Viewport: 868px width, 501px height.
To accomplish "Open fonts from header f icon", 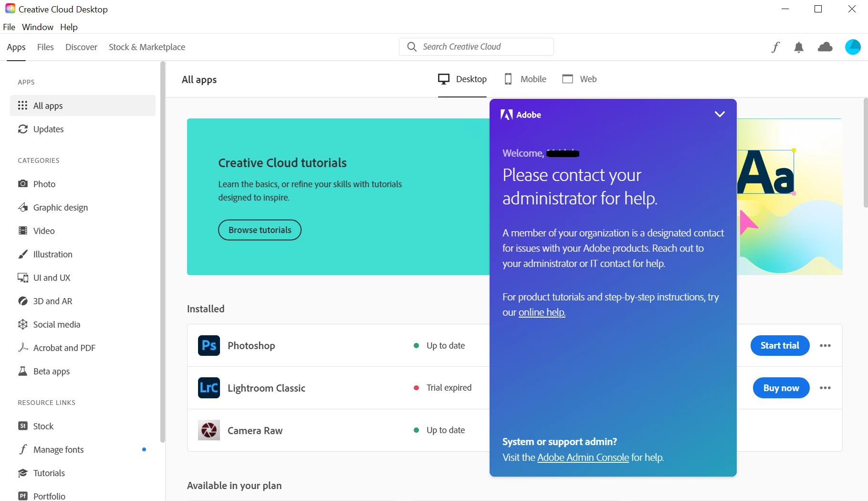I will click(x=775, y=47).
